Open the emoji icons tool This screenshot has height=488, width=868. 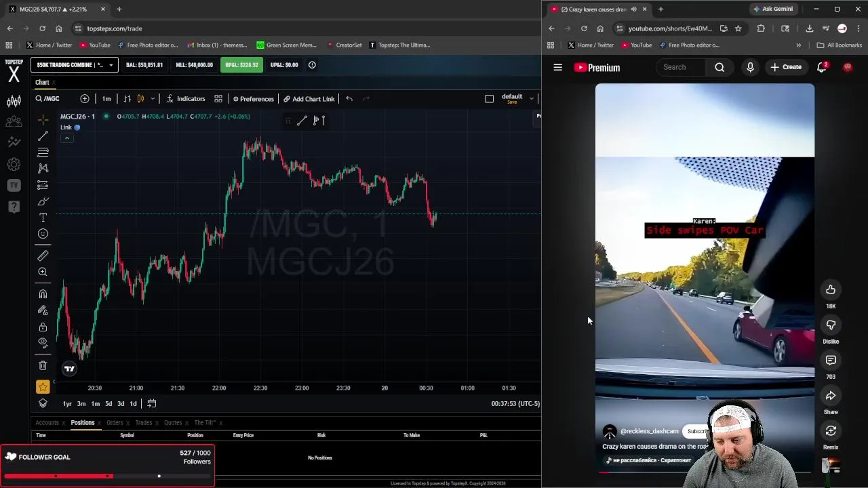pyautogui.click(x=43, y=234)
